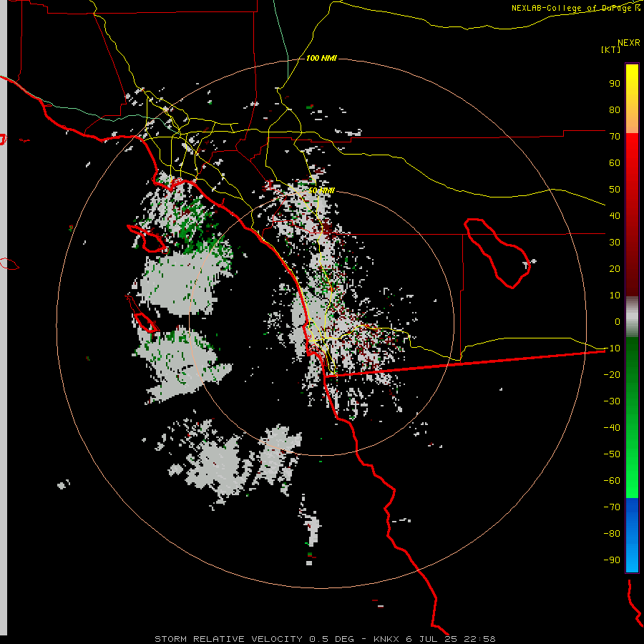This screenshot has width=644, height=644.
Task: Select the 60 value on velocity scale
Action: (x=615, y=163)
